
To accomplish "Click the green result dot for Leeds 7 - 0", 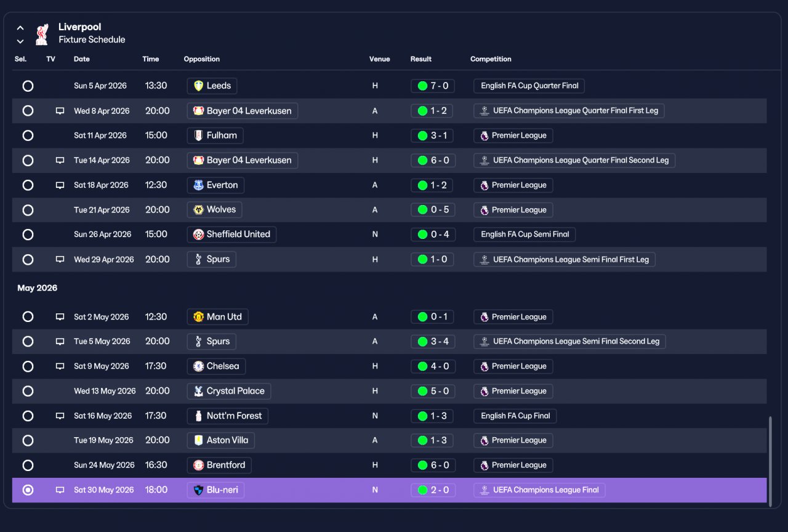I will pos(422,86).
